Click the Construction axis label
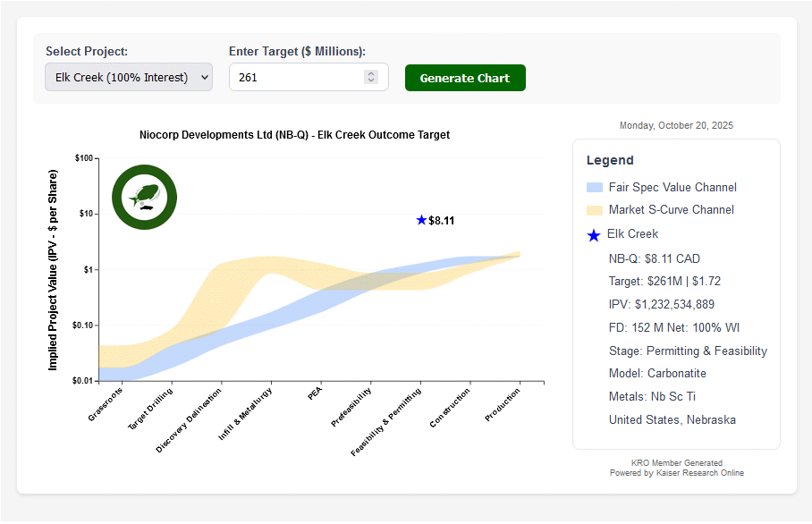Screen dimensions: 812x524 450,408
